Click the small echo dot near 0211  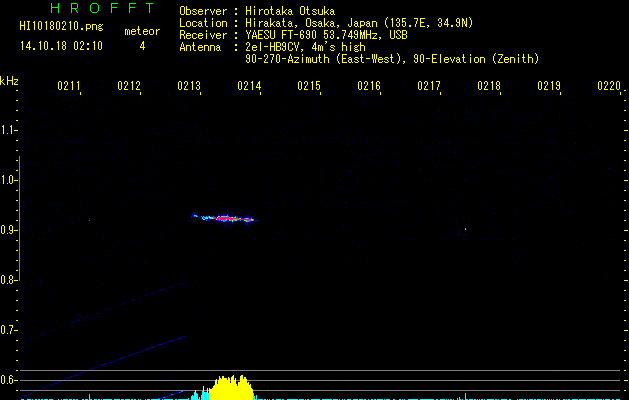(89, 220)
